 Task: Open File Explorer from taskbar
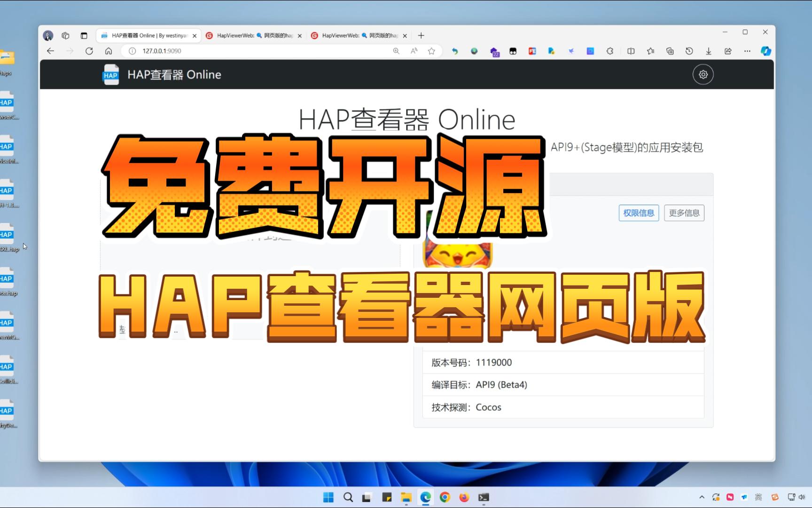pos(406,497)
